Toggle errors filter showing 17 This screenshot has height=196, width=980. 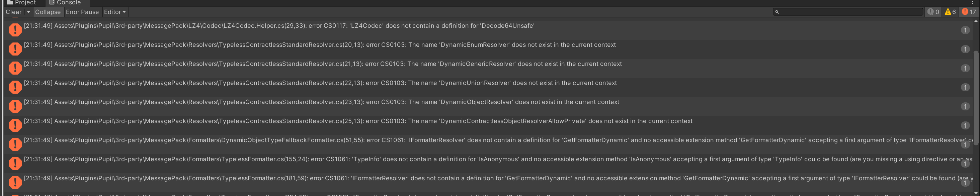[x=969, y=12]
